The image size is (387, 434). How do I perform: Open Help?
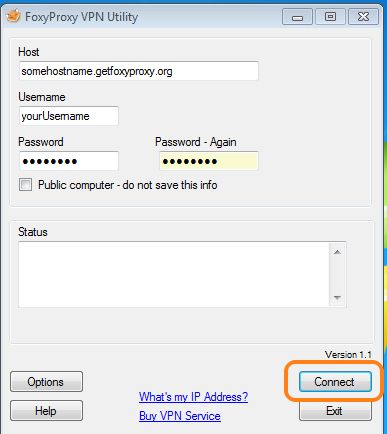pyautogui.click(x=46, y=411)
